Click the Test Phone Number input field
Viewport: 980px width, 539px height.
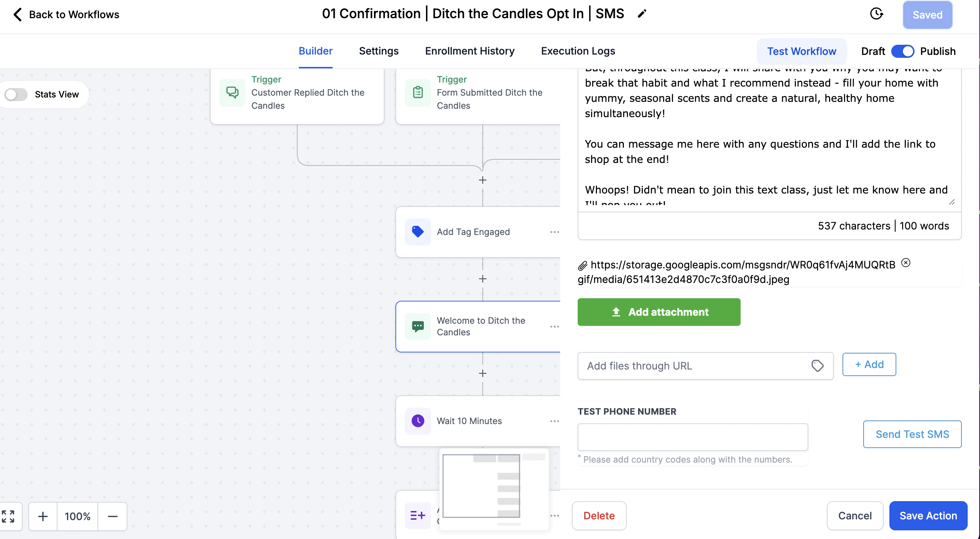click(692, 437)
